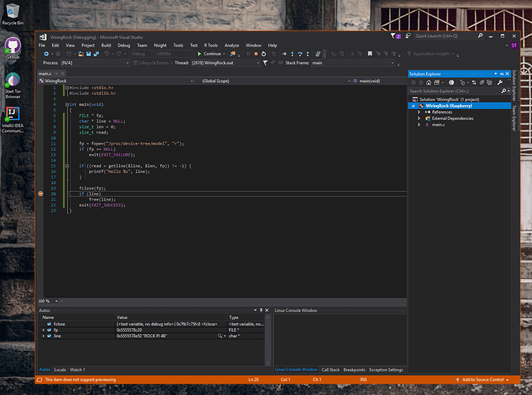This screenshot has width=532, height=395.
Task: Click Show All Files icon in Solution Explorer
Action: (x=489, y=82)
